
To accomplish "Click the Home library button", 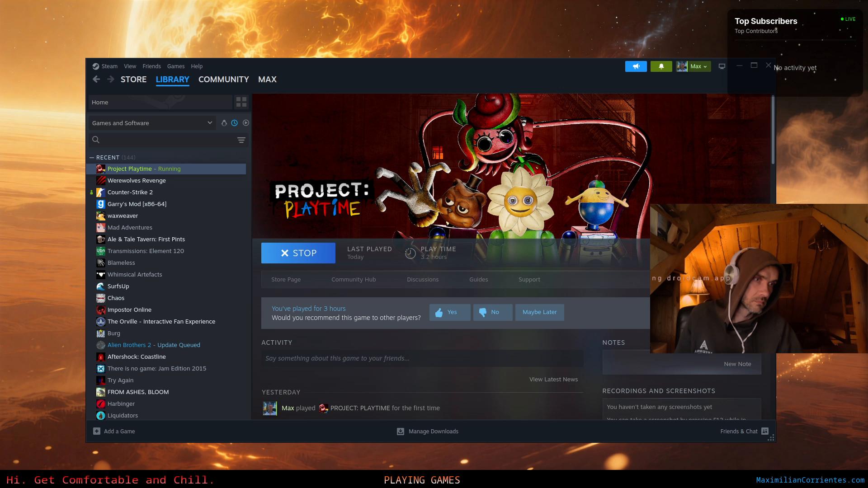I will coord(160,102).
